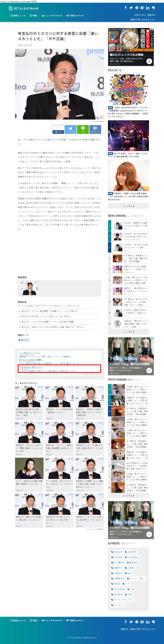Click ad link 20代女性が多い婚活パーティー

[32, 367]
